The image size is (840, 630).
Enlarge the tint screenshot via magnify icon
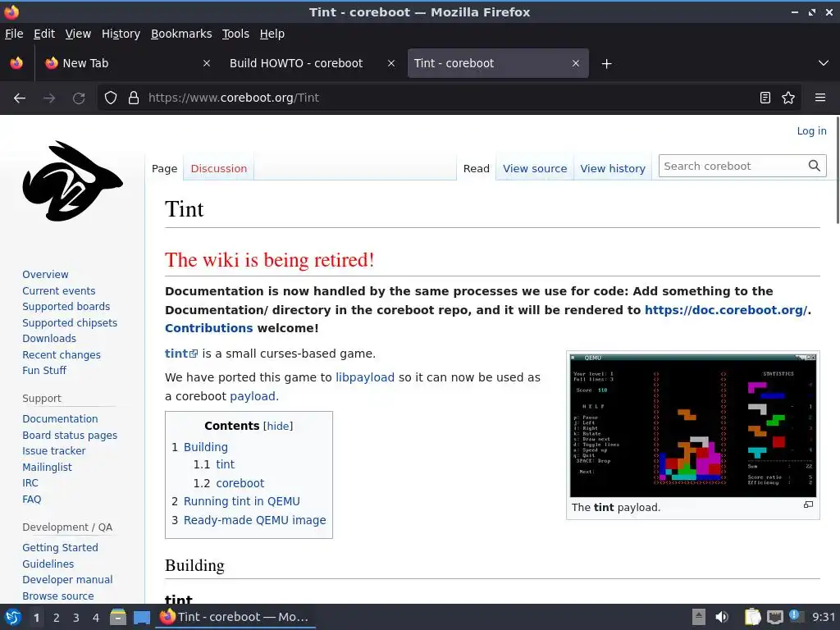pos(808,504)
